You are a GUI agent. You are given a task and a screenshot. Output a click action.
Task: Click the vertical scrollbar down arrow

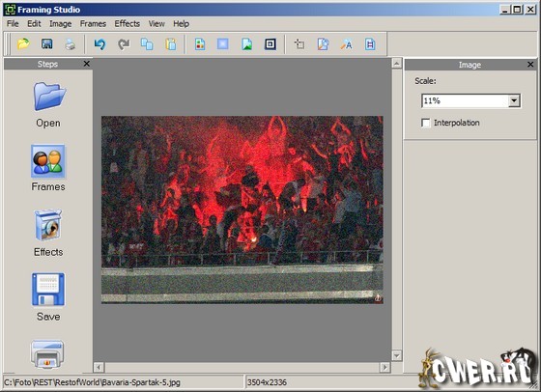pos(397,355)
